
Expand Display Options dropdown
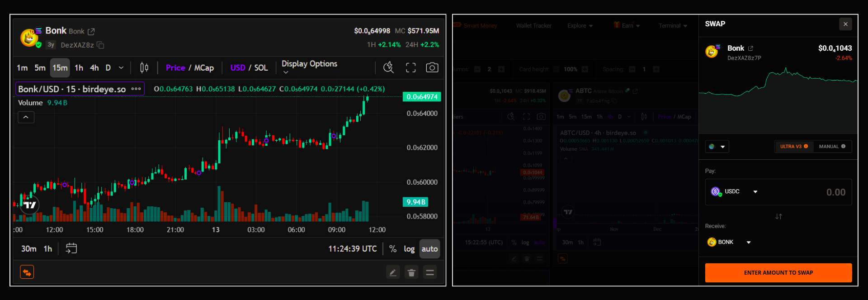(x=309, y=67)
